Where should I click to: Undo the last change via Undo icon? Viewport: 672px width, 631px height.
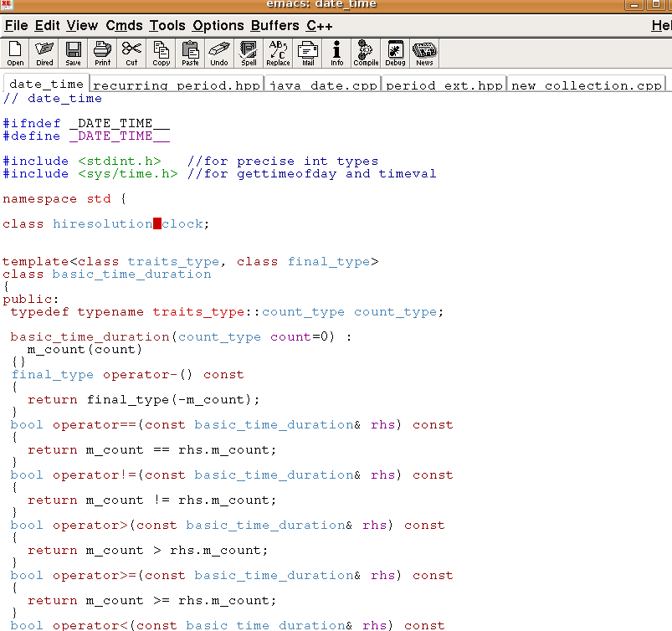pyautogui.click(x=219, y=53)
